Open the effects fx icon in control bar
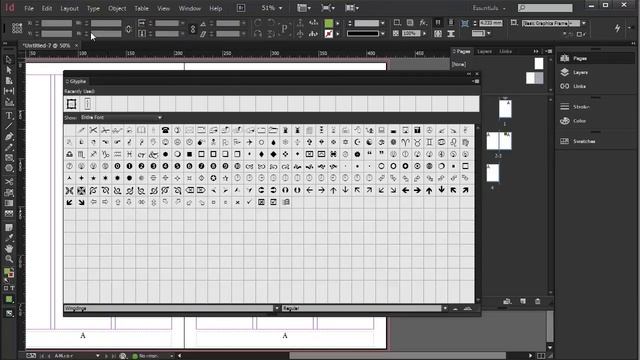640x360 pixels. (x=423, y=23)
